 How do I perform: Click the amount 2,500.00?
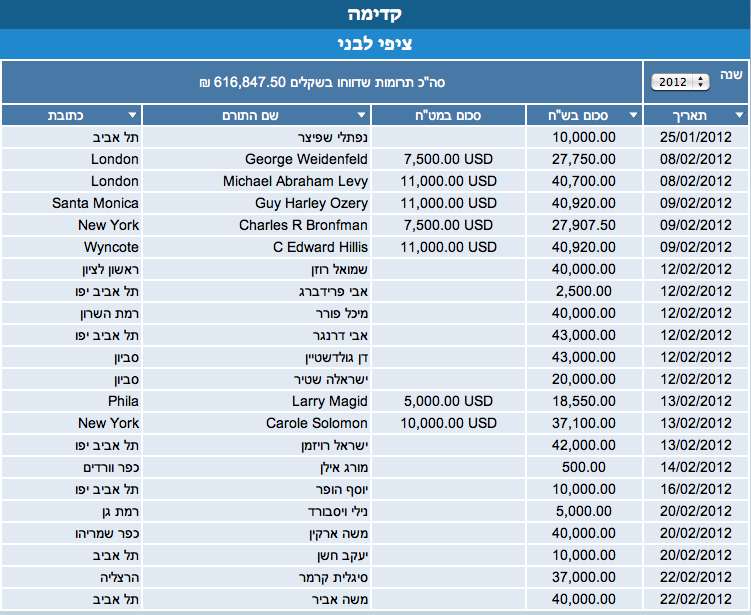tap(584, 291)
